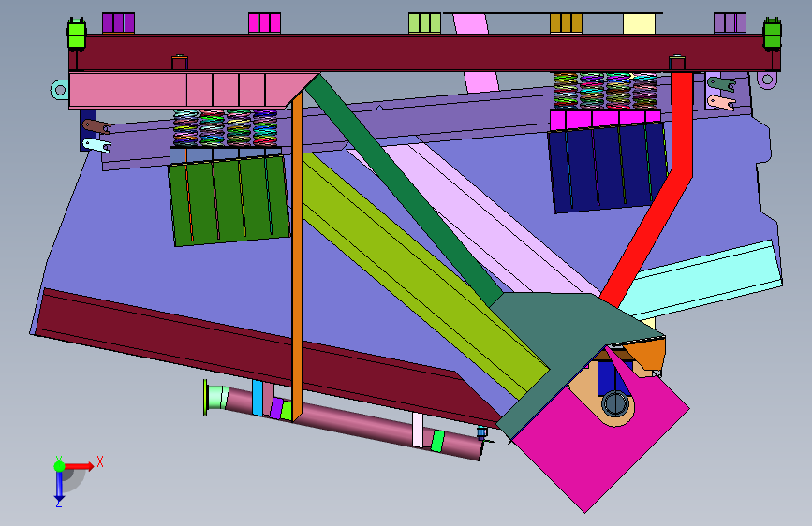Screen dimensions: 812x526
Task: Select the orange vertical post
Action: click(297, 259)
